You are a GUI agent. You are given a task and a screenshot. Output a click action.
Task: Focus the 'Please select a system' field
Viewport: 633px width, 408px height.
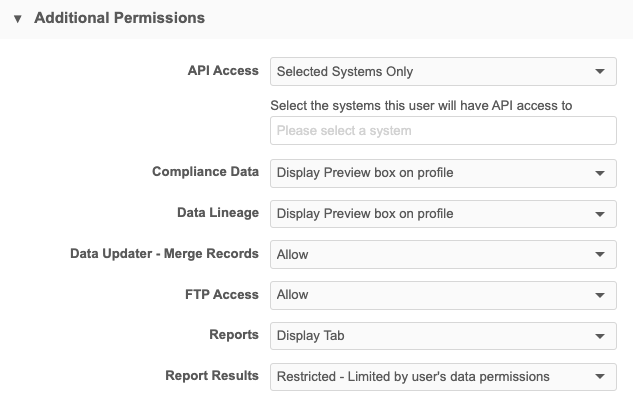pos(443,131)
